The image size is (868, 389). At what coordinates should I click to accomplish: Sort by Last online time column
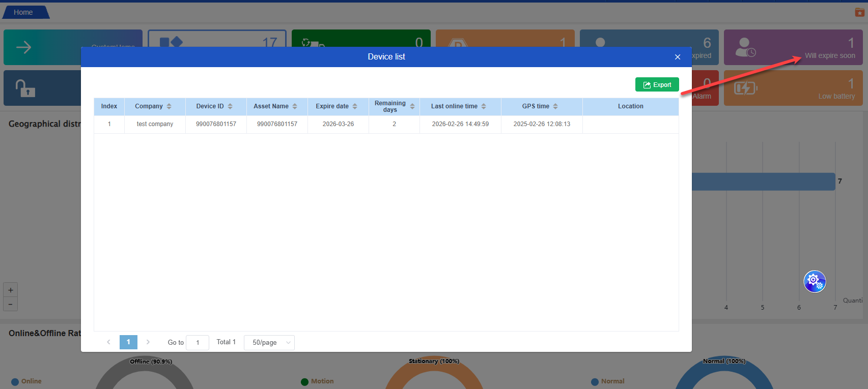point(484,106)
